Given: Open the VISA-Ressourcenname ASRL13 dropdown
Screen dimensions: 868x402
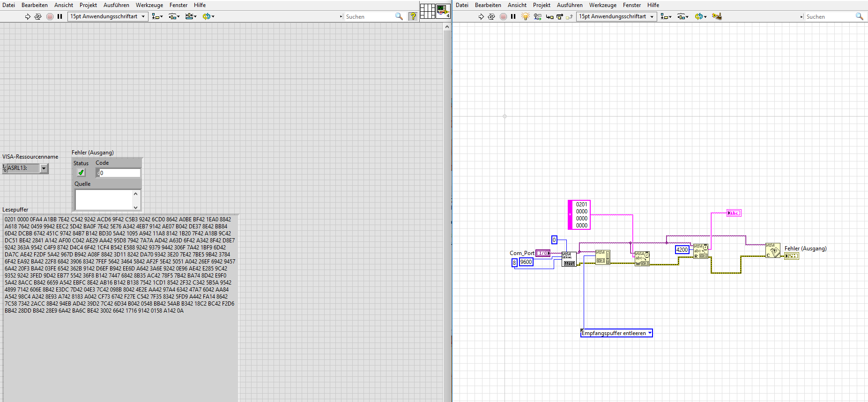Looking at the screenshot, I should tap(44, 168).
